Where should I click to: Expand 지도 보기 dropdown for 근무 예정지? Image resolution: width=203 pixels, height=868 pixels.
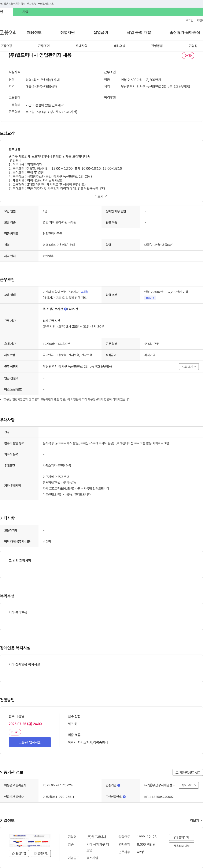tap(189, 367)
